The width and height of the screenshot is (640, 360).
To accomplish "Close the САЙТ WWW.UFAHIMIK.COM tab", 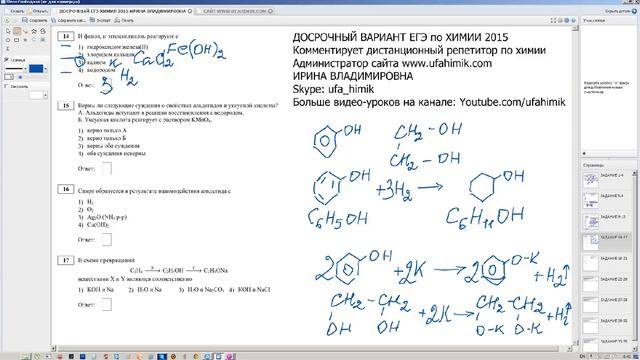I will 270,11.
